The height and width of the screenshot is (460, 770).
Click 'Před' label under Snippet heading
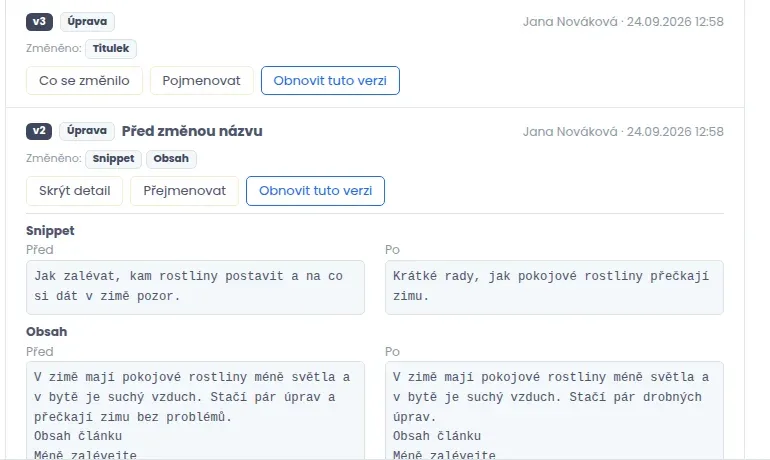[x=40, y=250]
